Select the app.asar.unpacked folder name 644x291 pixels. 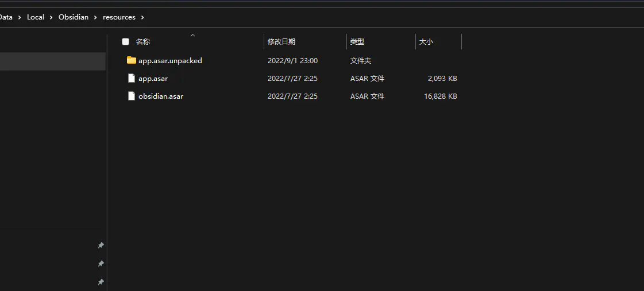tap(170, 60)
